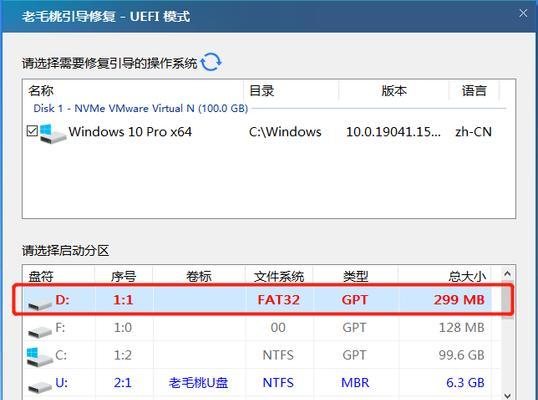Viewport: 538px width, 400px height.
Task: Select the Windows 10 Pro x64 entry name
Action: pos(130,132)
